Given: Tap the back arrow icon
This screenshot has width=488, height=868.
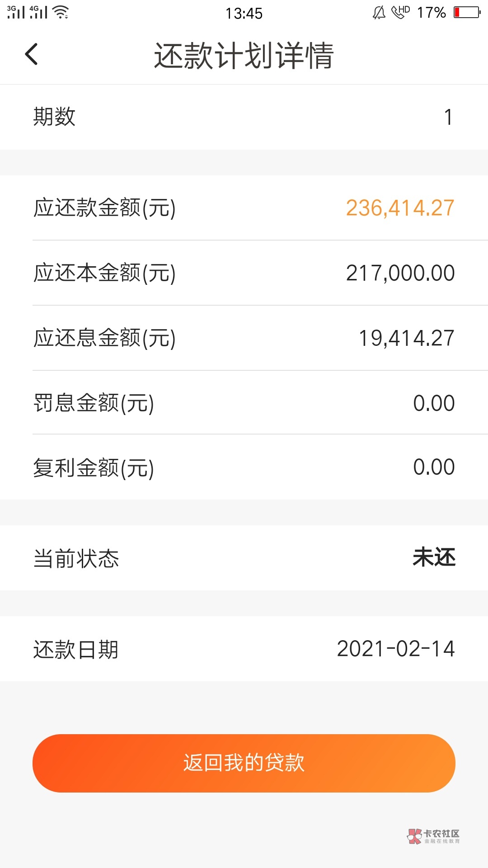Looking at the screenshot, I should 31,55.
